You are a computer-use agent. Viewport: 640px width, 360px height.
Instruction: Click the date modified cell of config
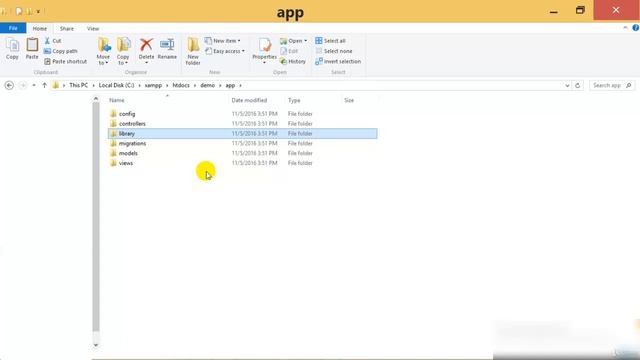(254, 114)
